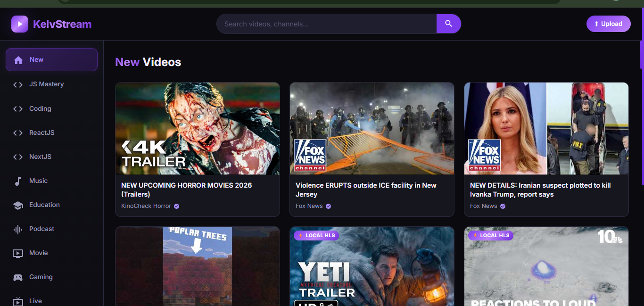Click verified badge next to KinoCheck Horror
This screenshot has height=306, width=644.
pos(176,206)
